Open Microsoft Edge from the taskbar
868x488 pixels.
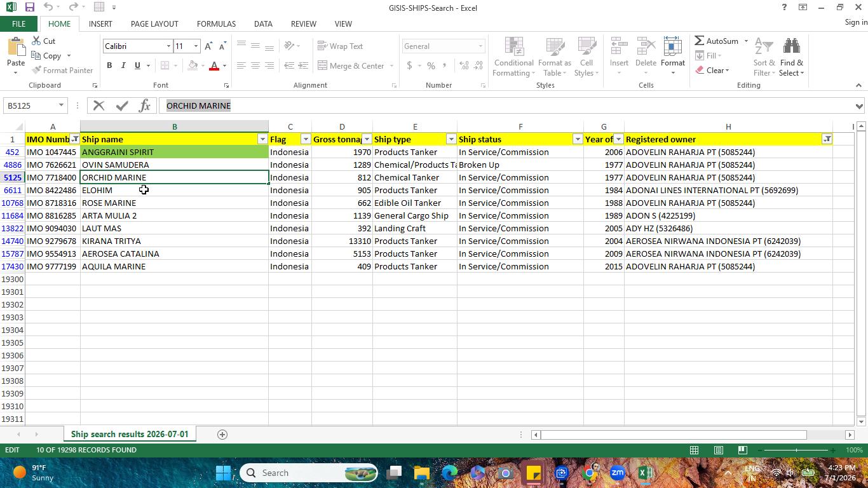450,473
